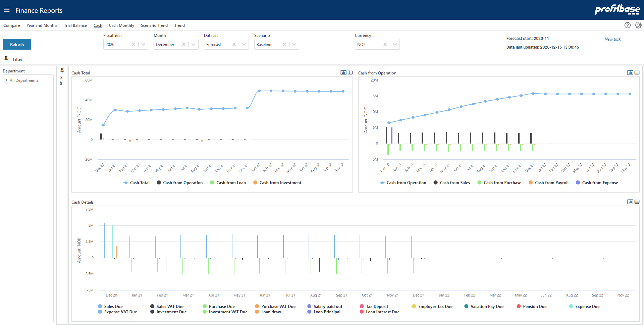Viewport: 644px width, 325px height.
Task: Clear the Fiscal Year 2020 selection
Action: coord(133,44)
